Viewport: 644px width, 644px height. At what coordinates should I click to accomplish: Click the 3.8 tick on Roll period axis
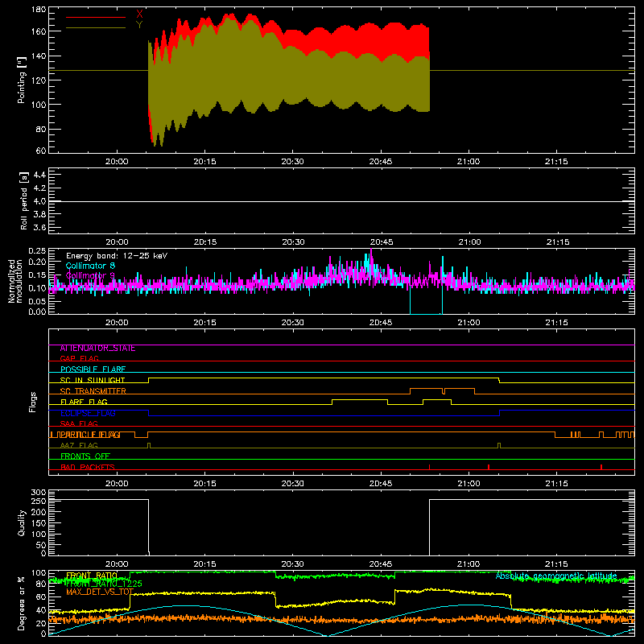[x=39, y=214]
